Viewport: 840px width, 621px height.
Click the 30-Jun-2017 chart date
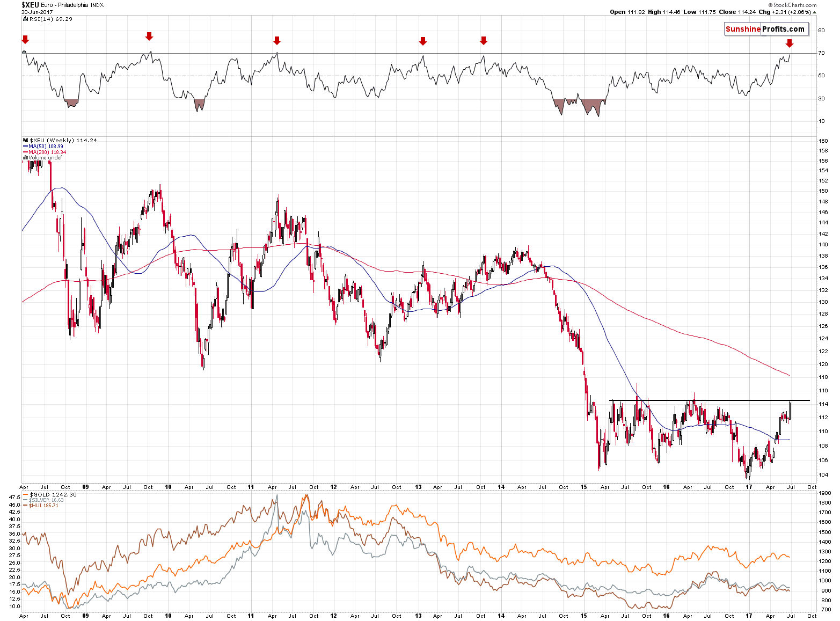pyautogui.click(x=36, y=12)
